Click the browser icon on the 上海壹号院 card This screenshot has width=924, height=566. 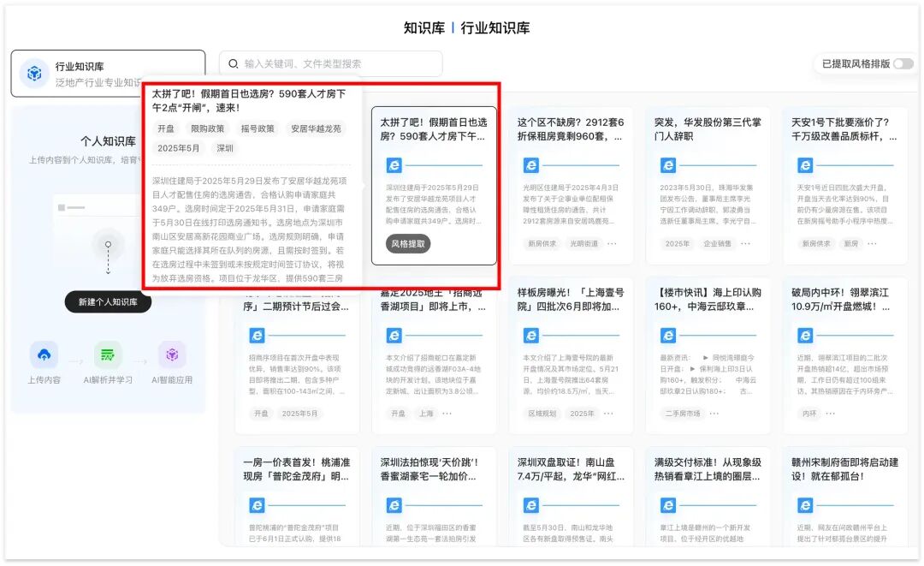click(531, 336)
